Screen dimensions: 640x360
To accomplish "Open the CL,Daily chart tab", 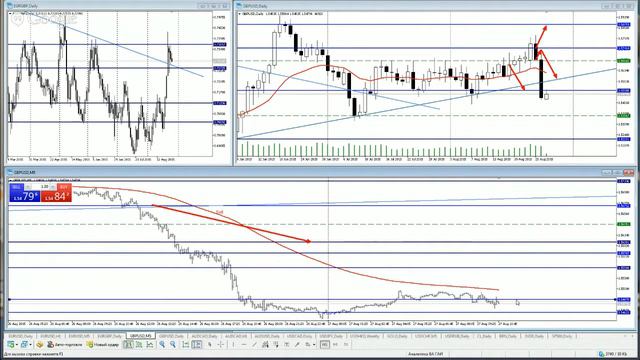I will pos(483,336).
